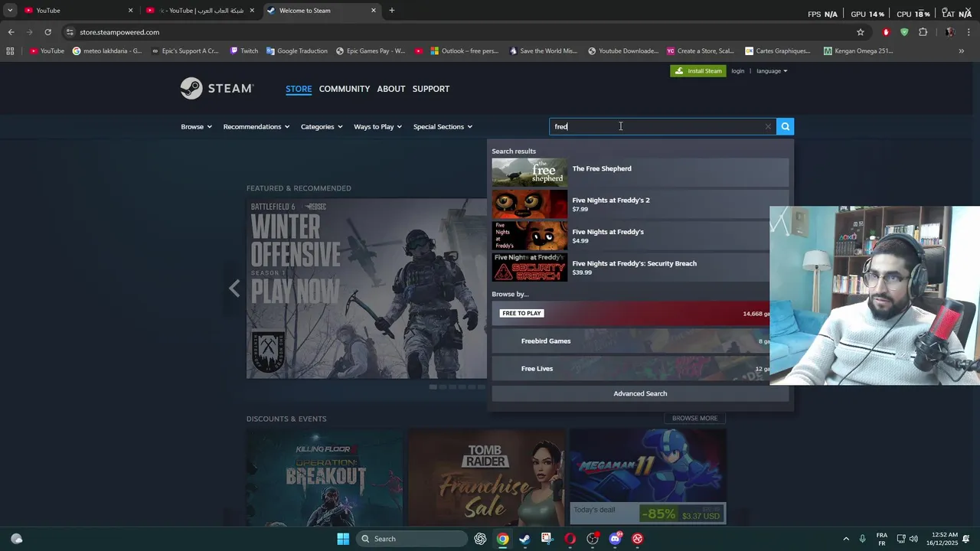This screenshot has width=980, height=551.
Task: Open Battlefield 6 Winter Offensive banner
Action: [x=367, y=289]
